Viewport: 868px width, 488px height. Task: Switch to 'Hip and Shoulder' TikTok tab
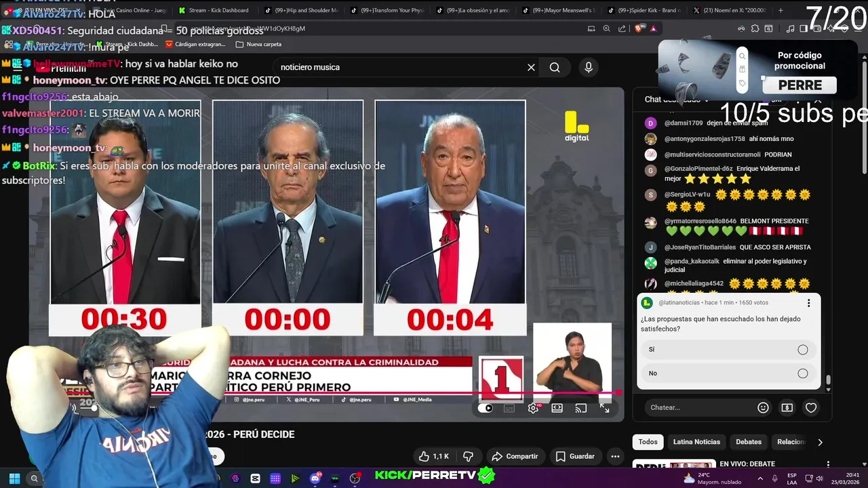301,10
